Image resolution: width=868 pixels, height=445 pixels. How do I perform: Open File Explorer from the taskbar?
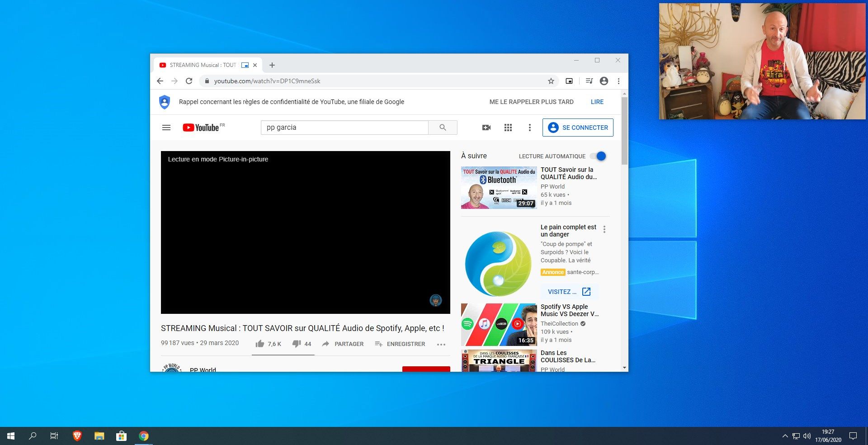click(x=99, y=436)
